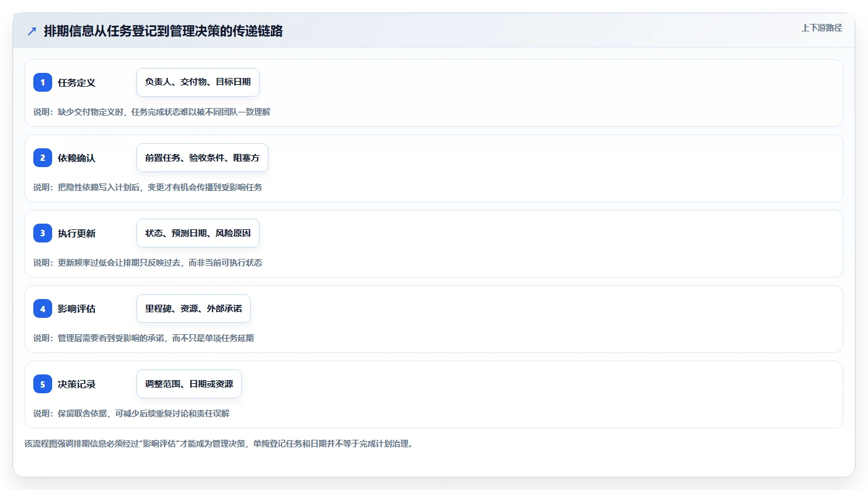Select step number badge 2
This screenshot has width=868, height=490.
pyautogui.click(x=43, y=158)
